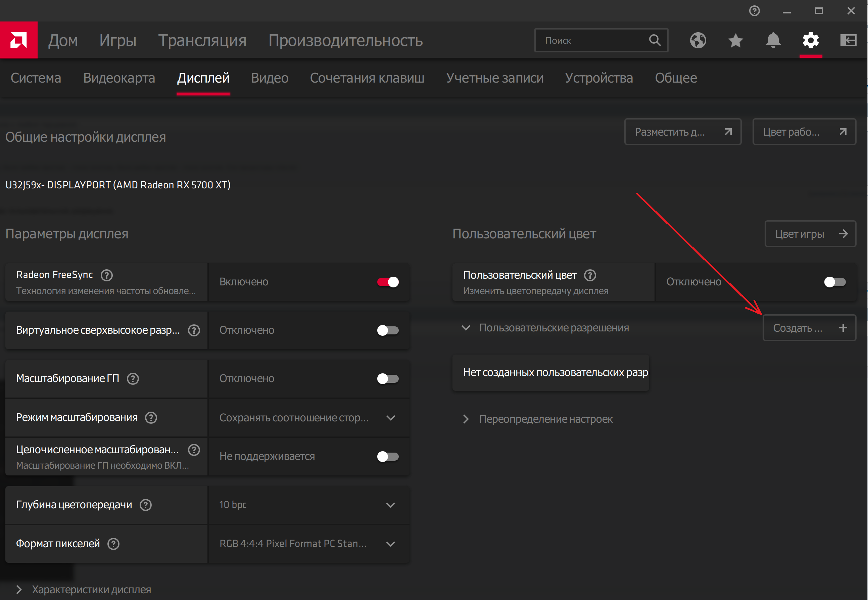
Task: Disable the Radeon FreeSync toggle
Action: (388, 282)
